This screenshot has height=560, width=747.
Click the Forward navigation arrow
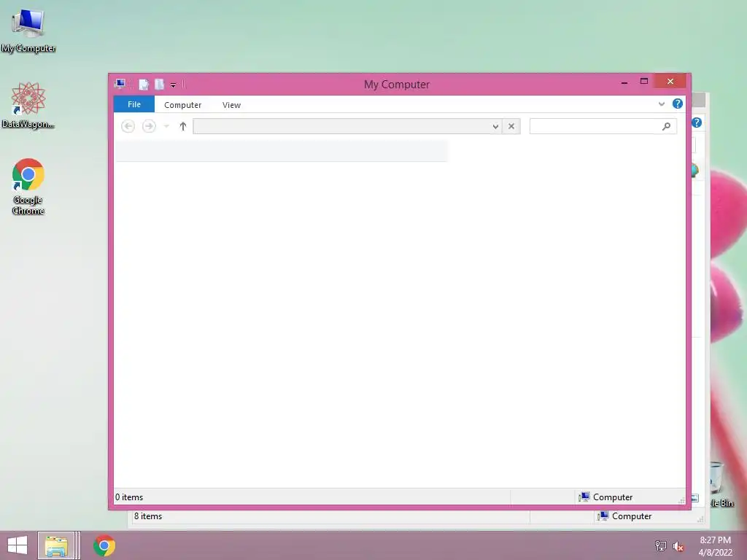(x=149, y=126)
